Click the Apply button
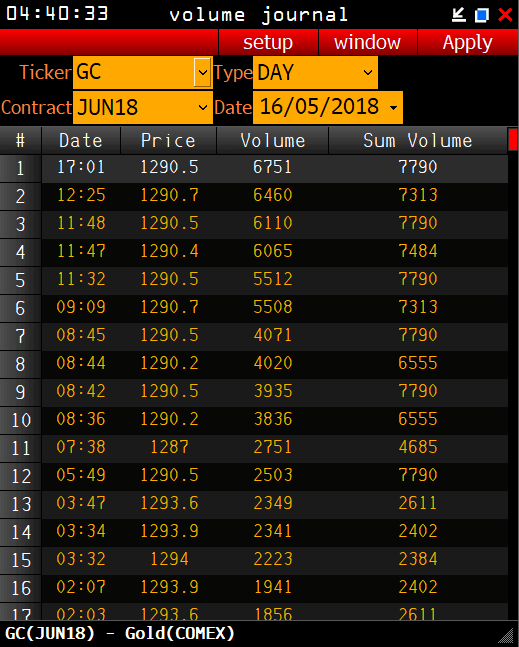The width and height of the screenshot is (519, 647). 468,42
